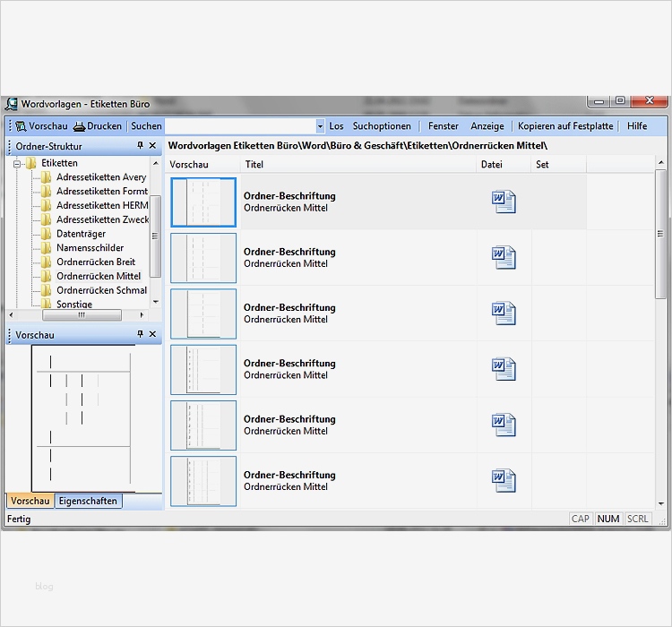Open the Anzeige menu
This screenshot has height=627, width=672.
click(x=487, y=126)
